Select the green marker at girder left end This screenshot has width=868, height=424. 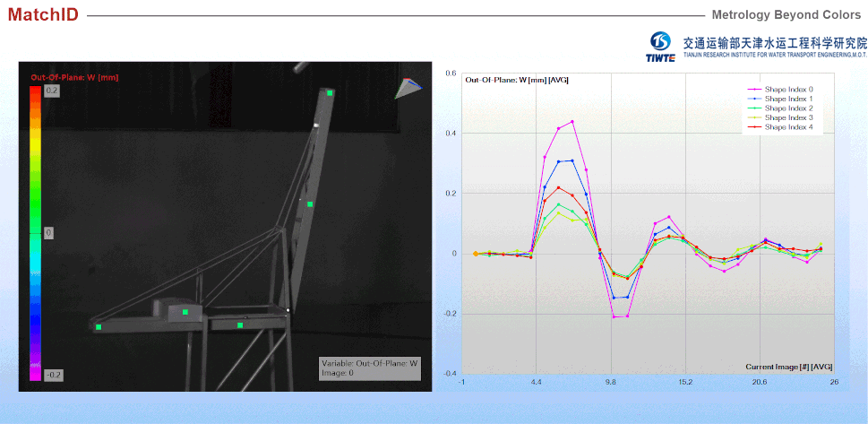[99, 327]
